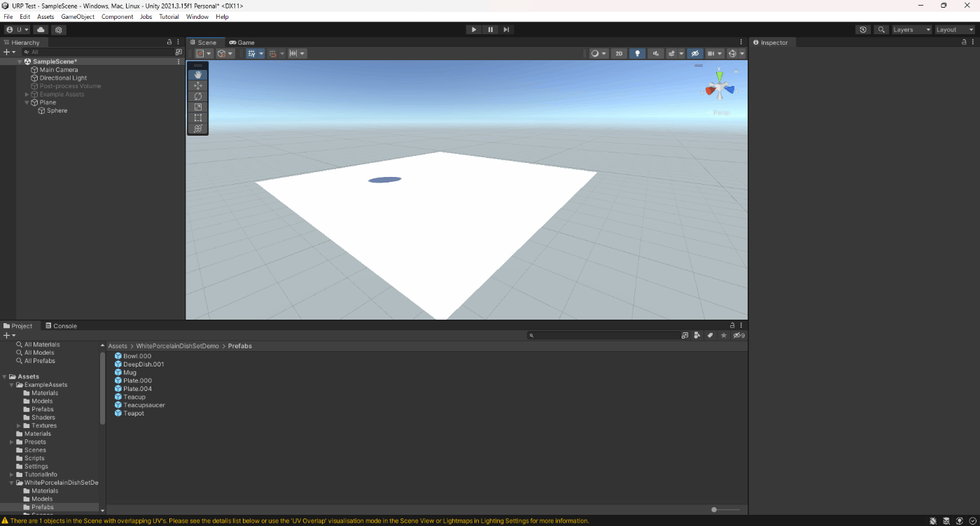Open Project search by type filter icon

[697, 336]
